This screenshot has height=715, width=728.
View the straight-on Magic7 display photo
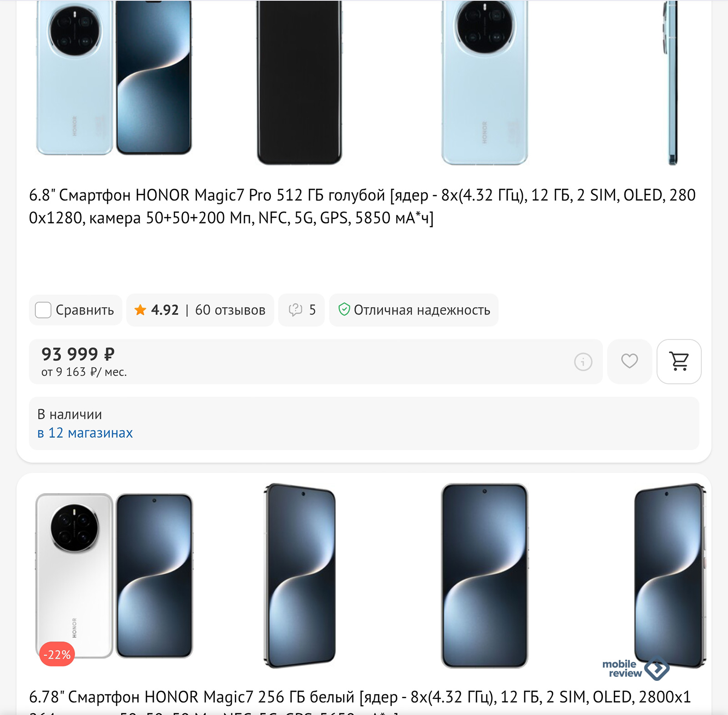click(485, 576)
